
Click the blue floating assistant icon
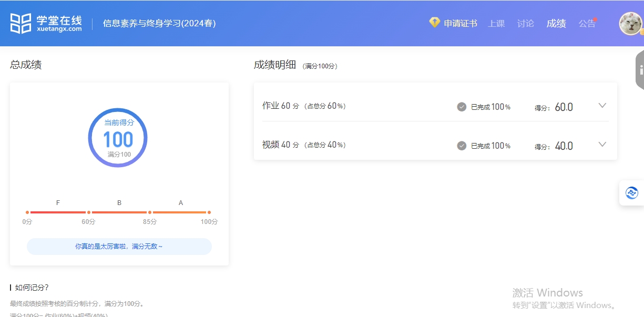pos(631,193)
